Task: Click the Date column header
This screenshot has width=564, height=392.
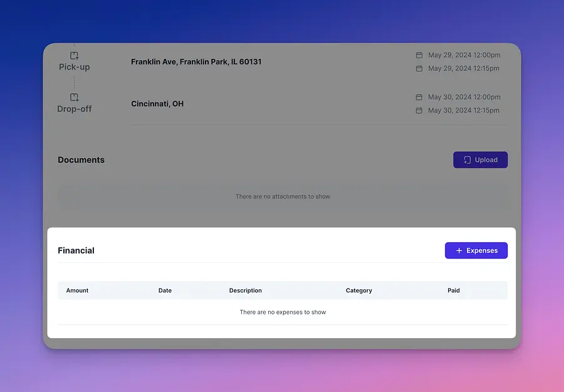Action: [165, 291]
